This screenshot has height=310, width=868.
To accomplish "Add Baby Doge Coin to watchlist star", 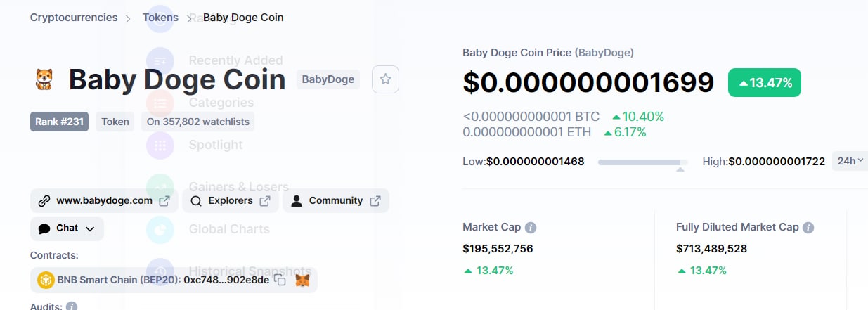I will pyautogui.click(x=385, y=79).
